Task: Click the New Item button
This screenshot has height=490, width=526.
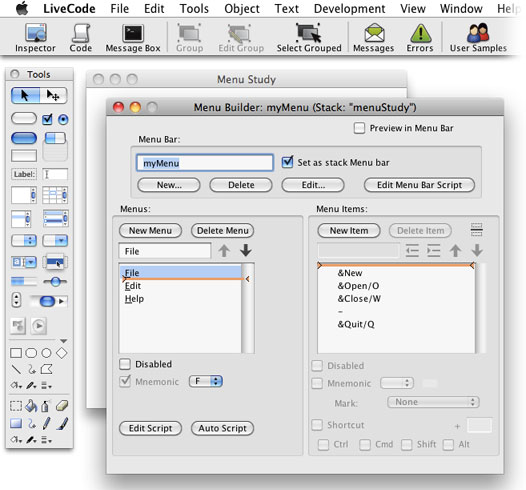Action: click(x=349, y=230)
